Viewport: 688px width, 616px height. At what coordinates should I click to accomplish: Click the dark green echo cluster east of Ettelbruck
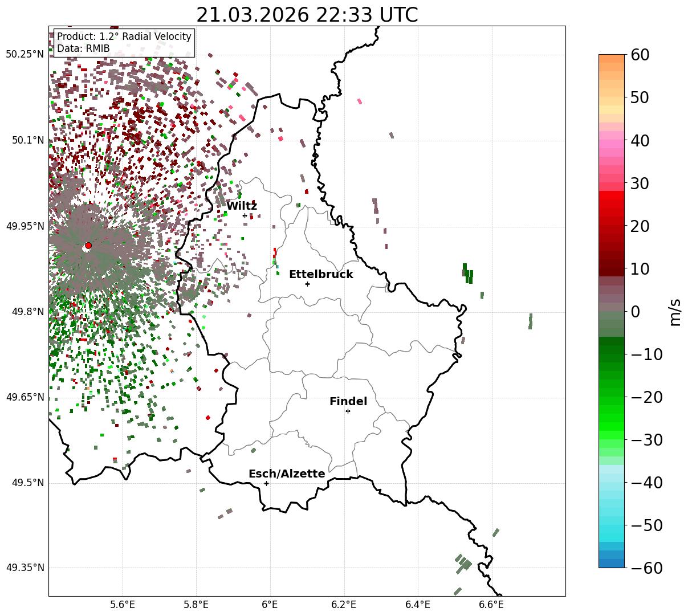click(467, 274)
